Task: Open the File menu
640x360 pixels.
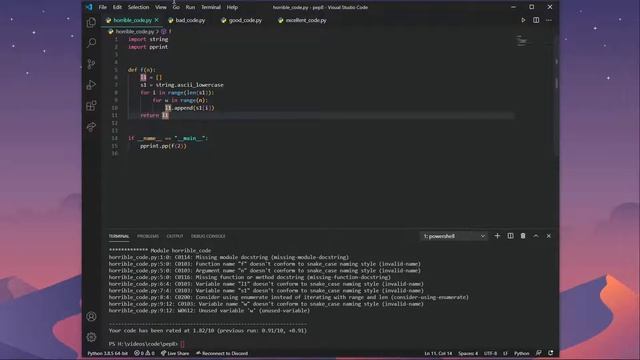Action: pos(102,7)
